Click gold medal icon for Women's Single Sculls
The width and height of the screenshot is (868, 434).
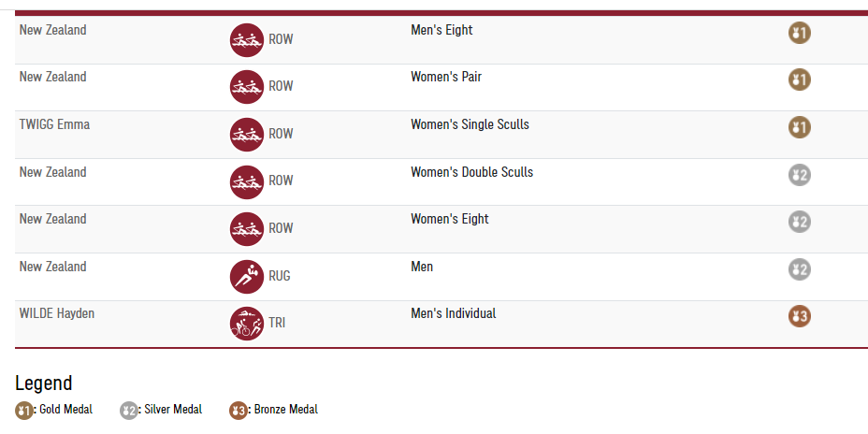coord(799,127)
